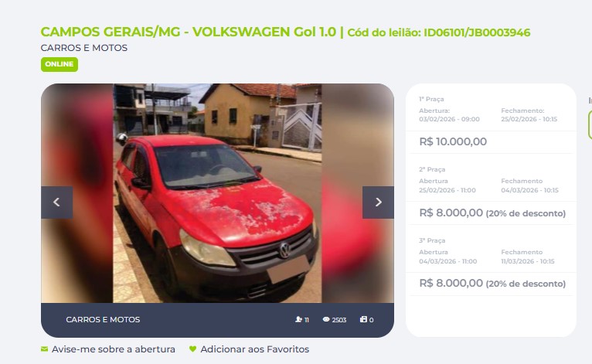Click the bids counter icon showing 0
Image resolution: width=592 pixels, height=364 pixels.
click(x=363, y=319)
